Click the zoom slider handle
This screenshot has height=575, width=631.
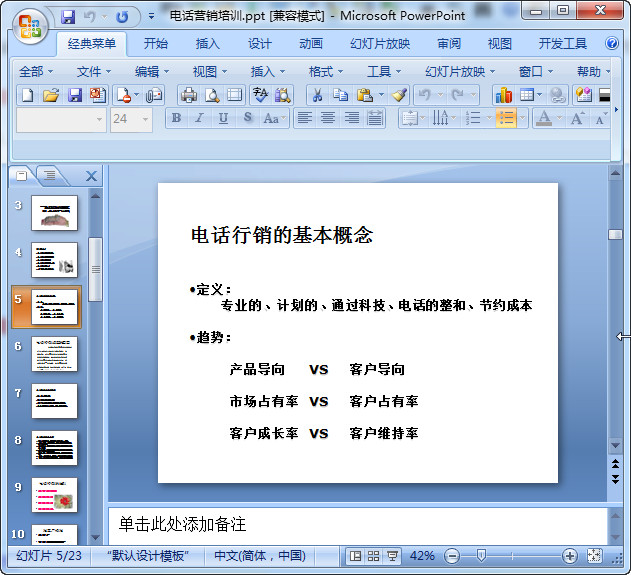point(481,556)
